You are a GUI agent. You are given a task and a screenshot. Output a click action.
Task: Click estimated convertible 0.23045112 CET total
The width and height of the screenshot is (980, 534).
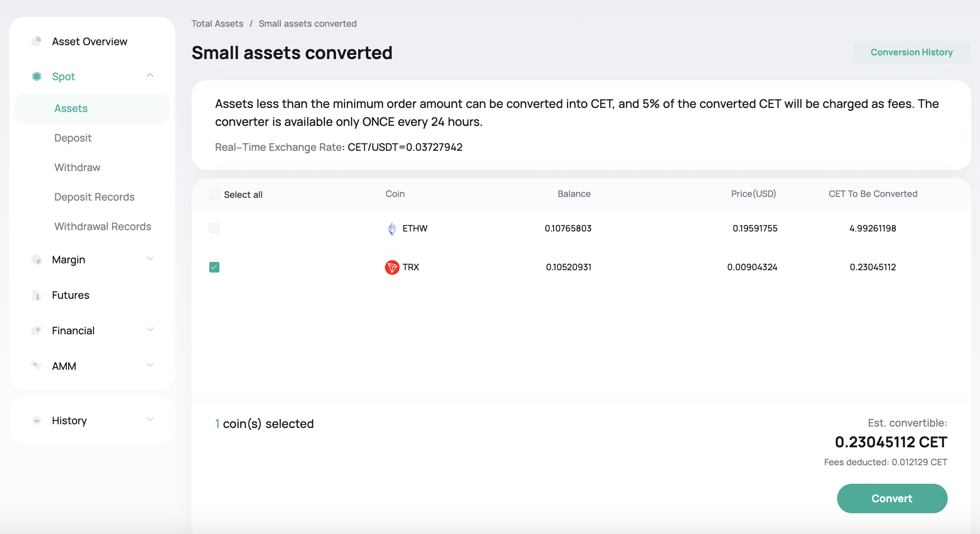(891, 442)
